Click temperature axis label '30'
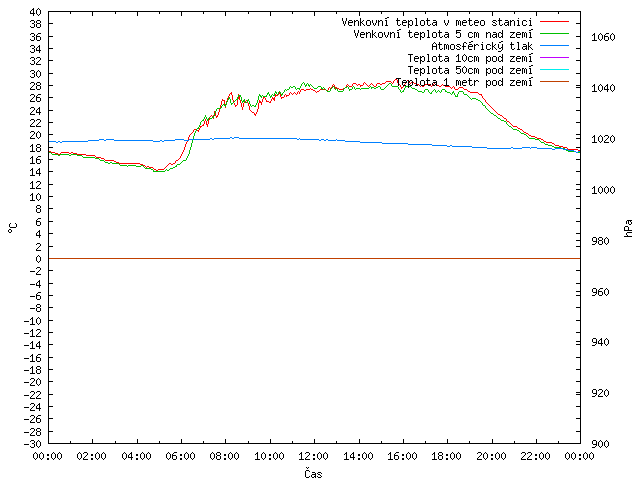 pos(36,74)
